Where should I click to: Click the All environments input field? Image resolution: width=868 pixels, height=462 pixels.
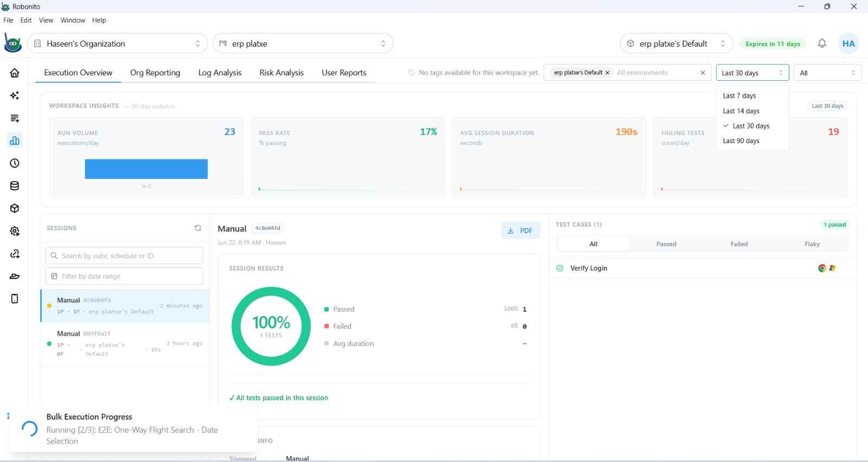[x=655, y=73]
